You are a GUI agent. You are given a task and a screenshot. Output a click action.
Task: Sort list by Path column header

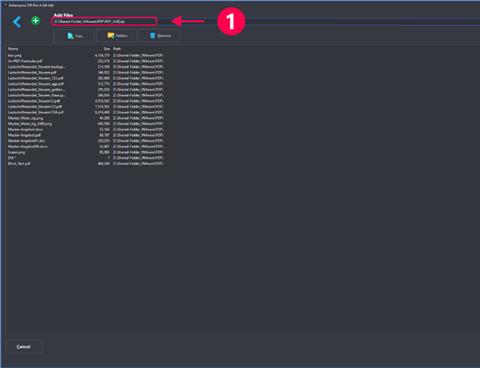(x=117, y=49)
